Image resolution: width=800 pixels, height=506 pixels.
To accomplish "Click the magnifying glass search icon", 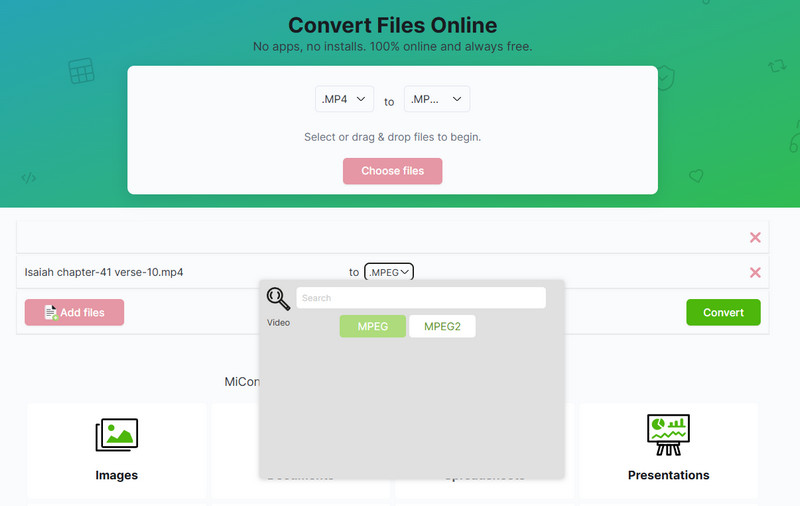I will point(278,298).
